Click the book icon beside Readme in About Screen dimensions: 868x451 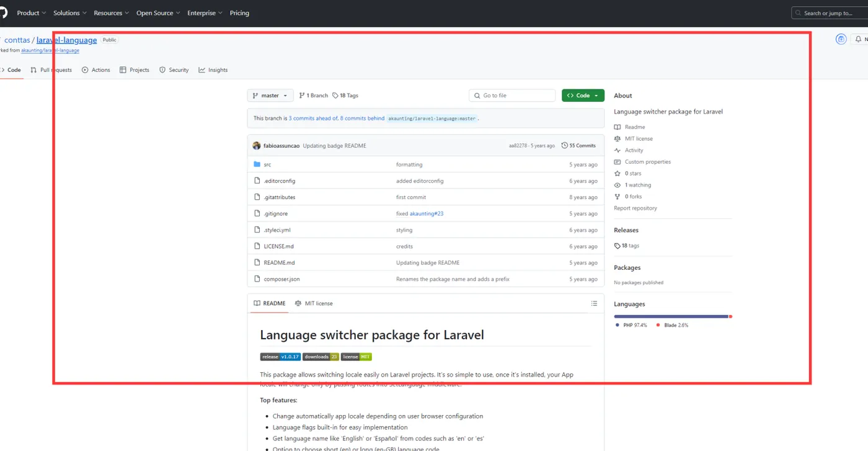click(618, 127)
